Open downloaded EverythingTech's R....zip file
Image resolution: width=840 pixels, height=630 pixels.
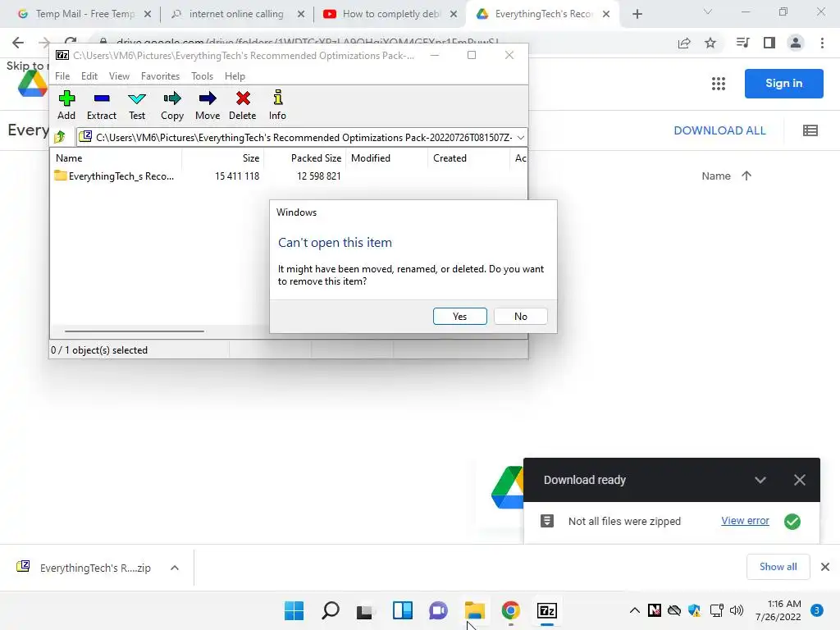pos(84,568)
